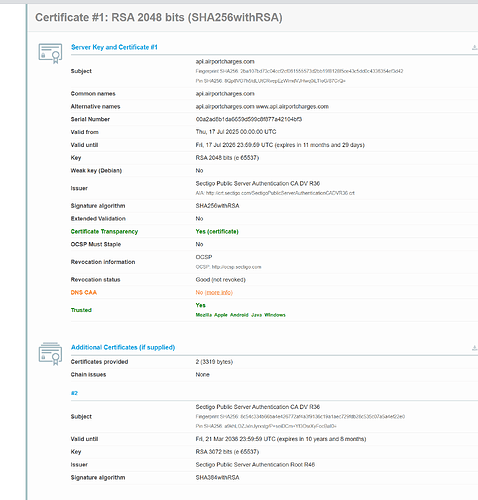Screen dimensions: 478x500
Task: Download the additional certificates chain via its icon
Action: pos(474,348)
